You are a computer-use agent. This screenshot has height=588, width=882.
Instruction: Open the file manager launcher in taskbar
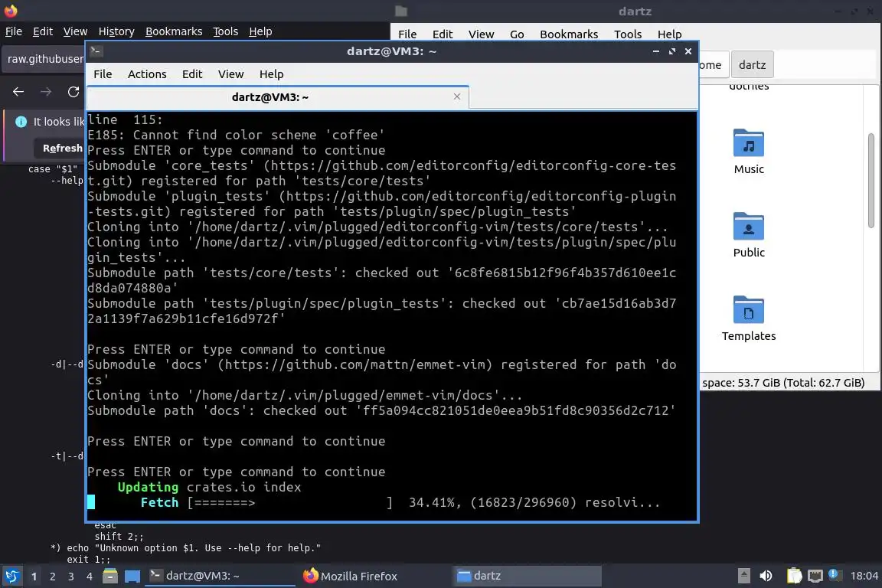[x=110, y=577]
